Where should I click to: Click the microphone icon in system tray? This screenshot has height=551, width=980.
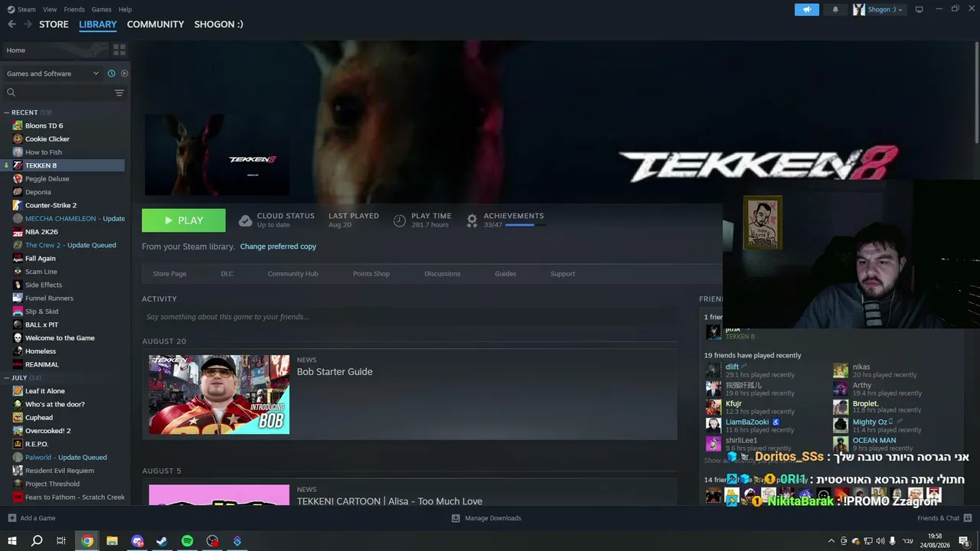click(x=892, y=541)
